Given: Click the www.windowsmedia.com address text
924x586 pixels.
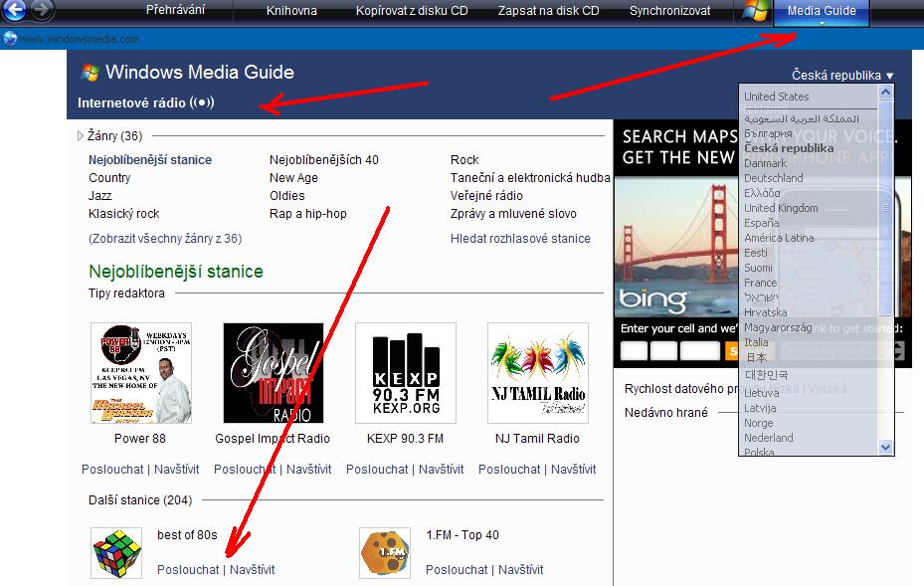Looking at the screenshot, I should (x=79, y=39).
